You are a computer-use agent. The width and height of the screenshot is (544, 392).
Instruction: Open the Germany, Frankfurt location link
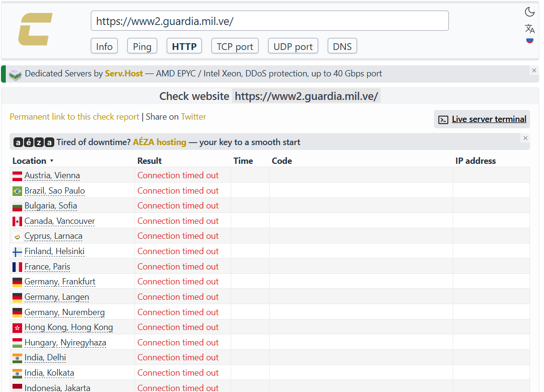pyautogui.click(x=60, y=282)
